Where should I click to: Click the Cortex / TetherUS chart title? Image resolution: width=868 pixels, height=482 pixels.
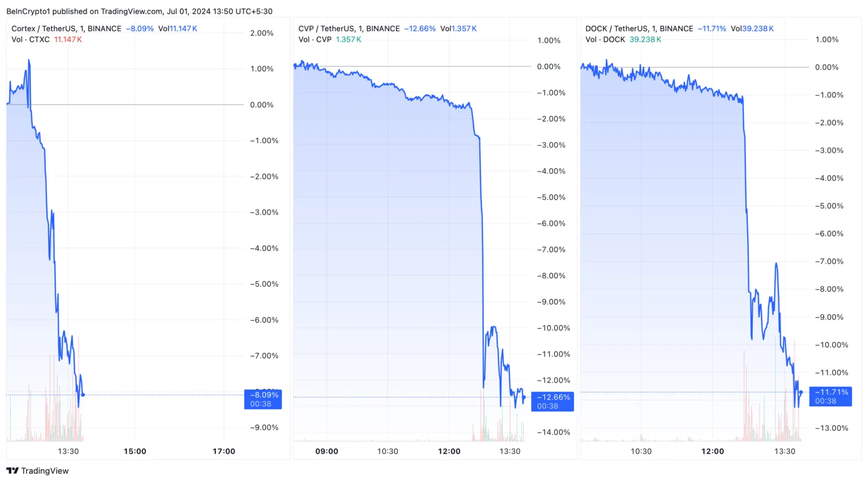(66, 28)
